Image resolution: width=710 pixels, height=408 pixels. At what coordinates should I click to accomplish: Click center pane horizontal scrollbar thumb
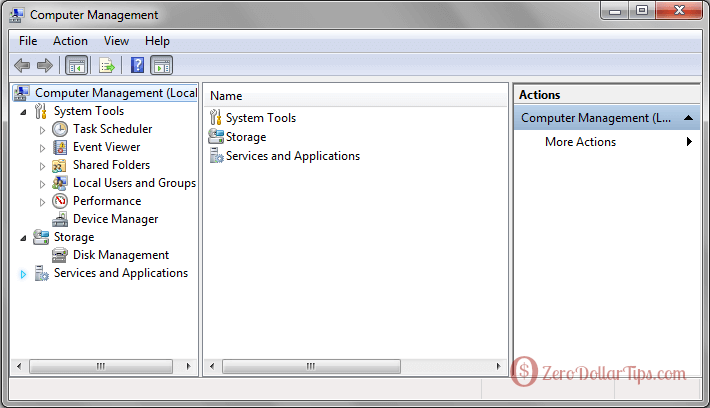click(311, 366)
